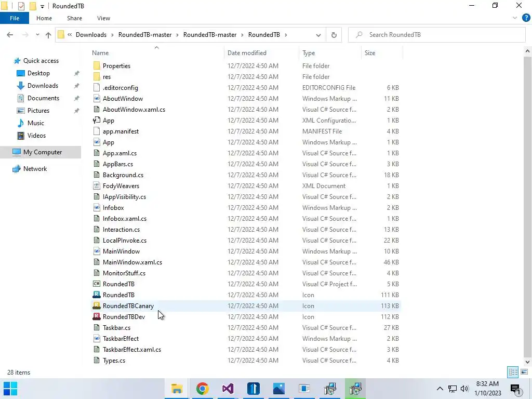Open recent locations dropdown arrow
The width and height of the screenshot is (532, 399).
[37, 35]
